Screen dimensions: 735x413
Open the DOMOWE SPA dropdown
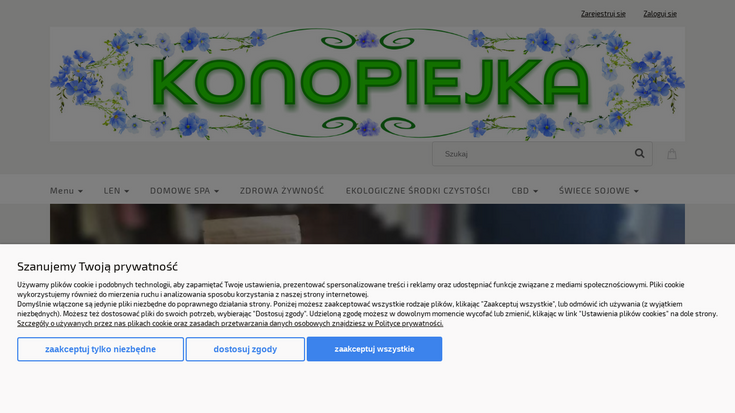184,191
